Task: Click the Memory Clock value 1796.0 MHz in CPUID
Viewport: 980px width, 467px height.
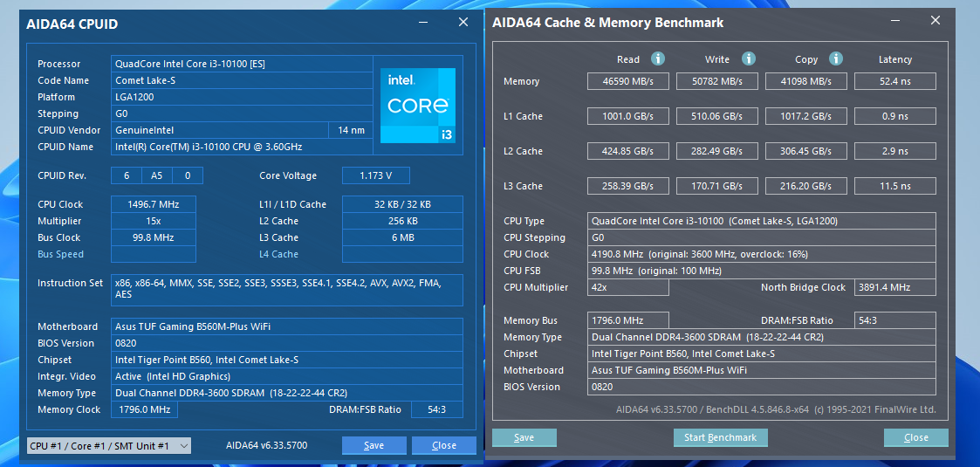Action: coord(144,409)
